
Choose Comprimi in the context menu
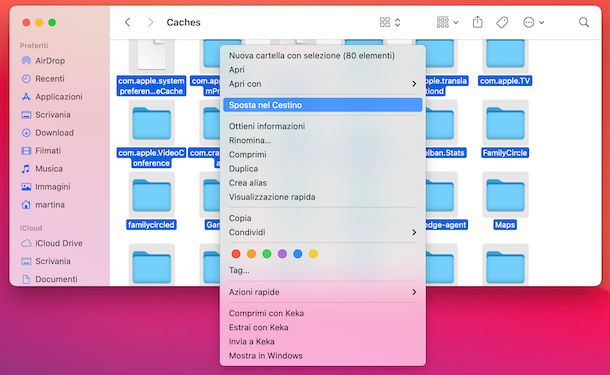coord(323,154)
